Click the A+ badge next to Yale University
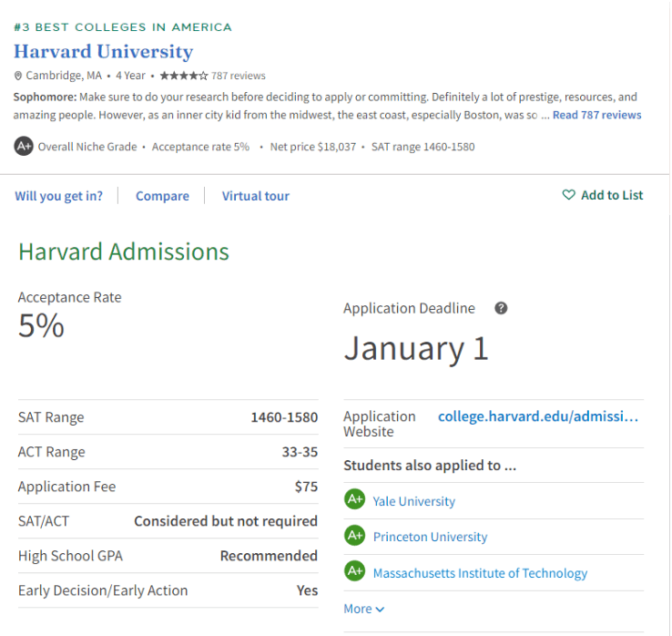 click(354, 499)
